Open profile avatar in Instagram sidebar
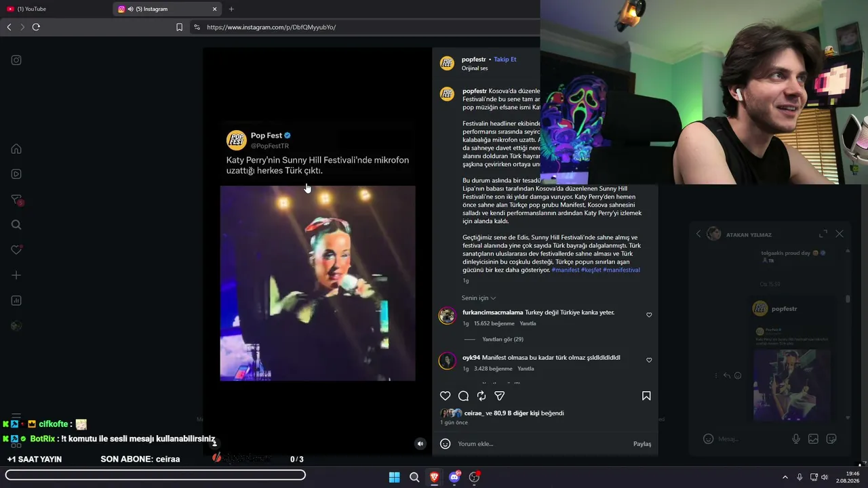868x488 pixels. tap(16, 326)
